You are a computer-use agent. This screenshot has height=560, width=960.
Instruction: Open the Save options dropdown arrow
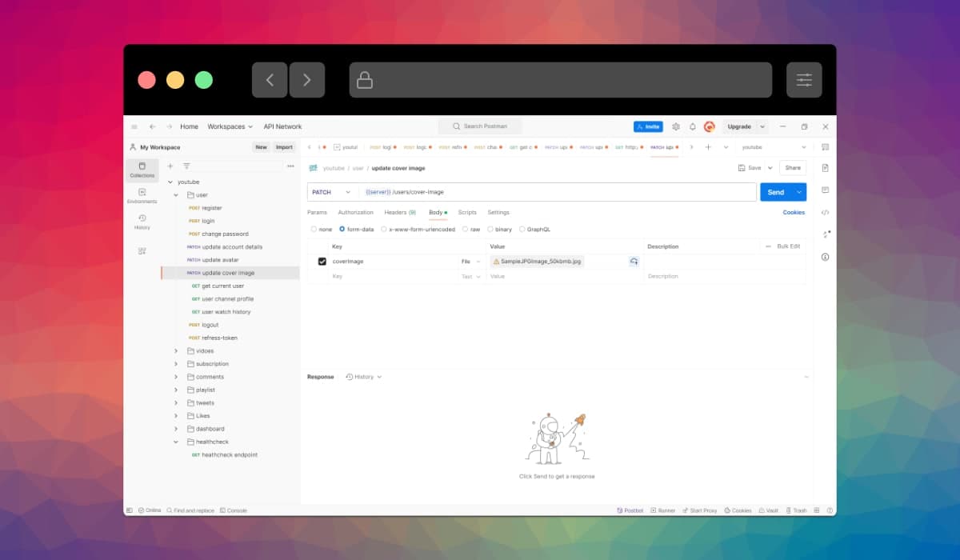770,168
